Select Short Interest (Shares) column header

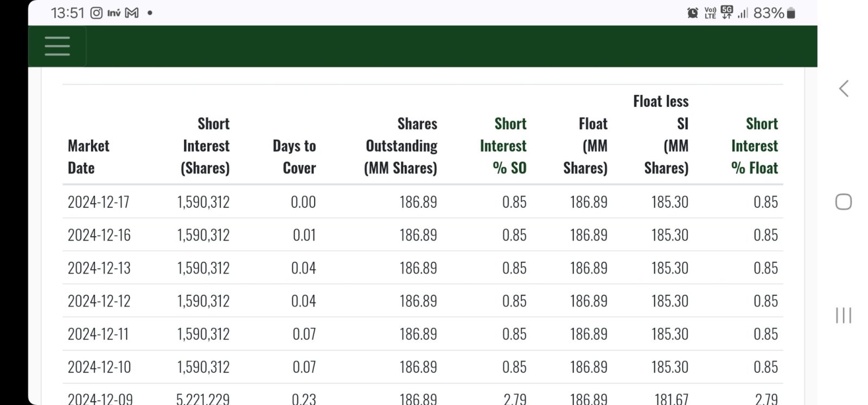[x=205, y=145]
